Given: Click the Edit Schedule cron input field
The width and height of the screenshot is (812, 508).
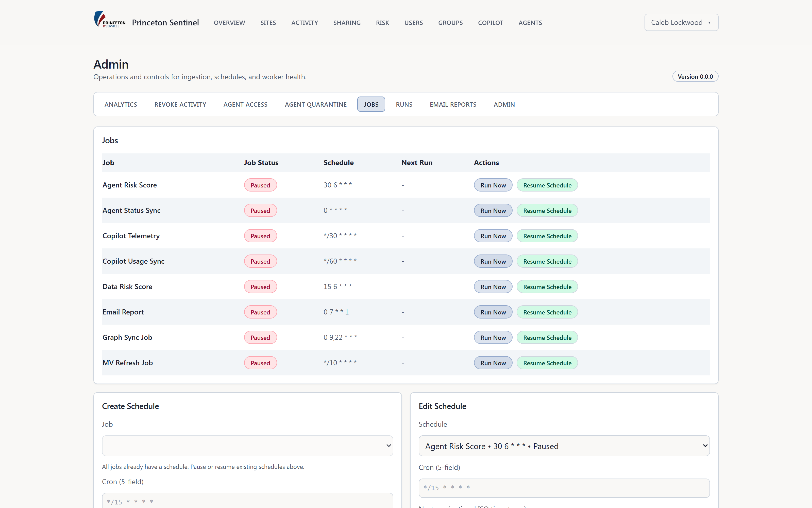Looking at the screenshot, I should tap(564, 488).
